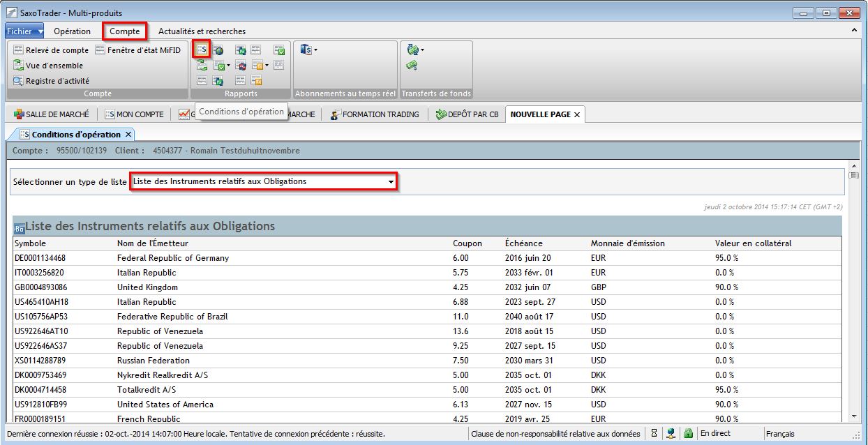Click the green padlock status icon
The width and height of the screenshot is (868, 445).
[x=688, y=434]
